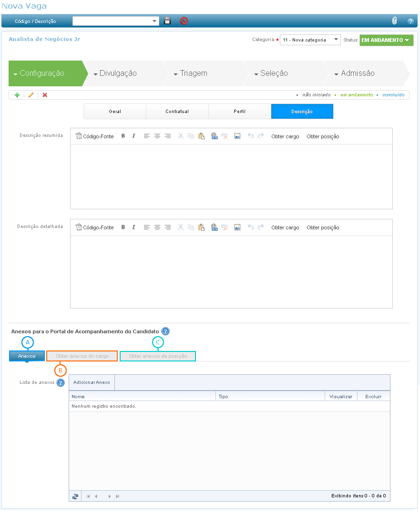The image size is (420, 515).
Task: Toggle bold in Descrição resumida editor
Action: tap(123, 136)
